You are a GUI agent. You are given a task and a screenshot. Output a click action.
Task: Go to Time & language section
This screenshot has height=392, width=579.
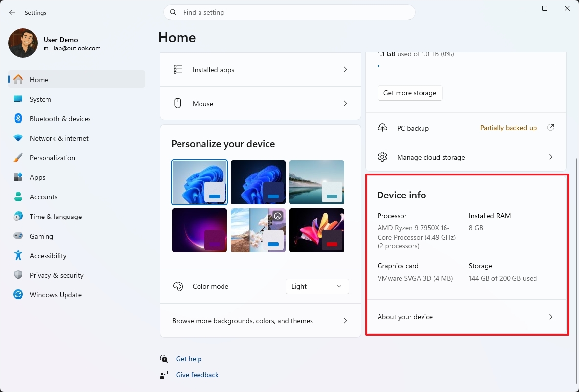55,217
